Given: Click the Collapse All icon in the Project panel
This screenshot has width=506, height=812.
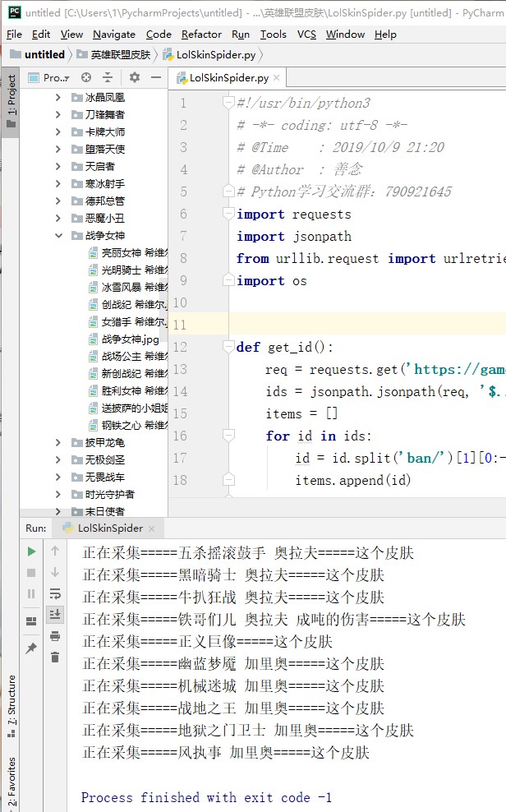Looking at the screenshot, I should [x=108, y=77].
